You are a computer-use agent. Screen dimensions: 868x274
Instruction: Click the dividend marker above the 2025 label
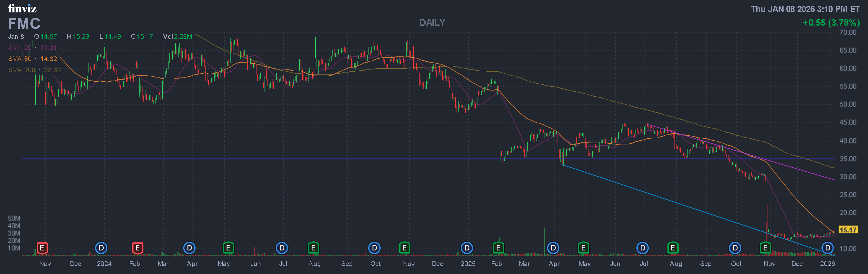[x=467, y=248]
